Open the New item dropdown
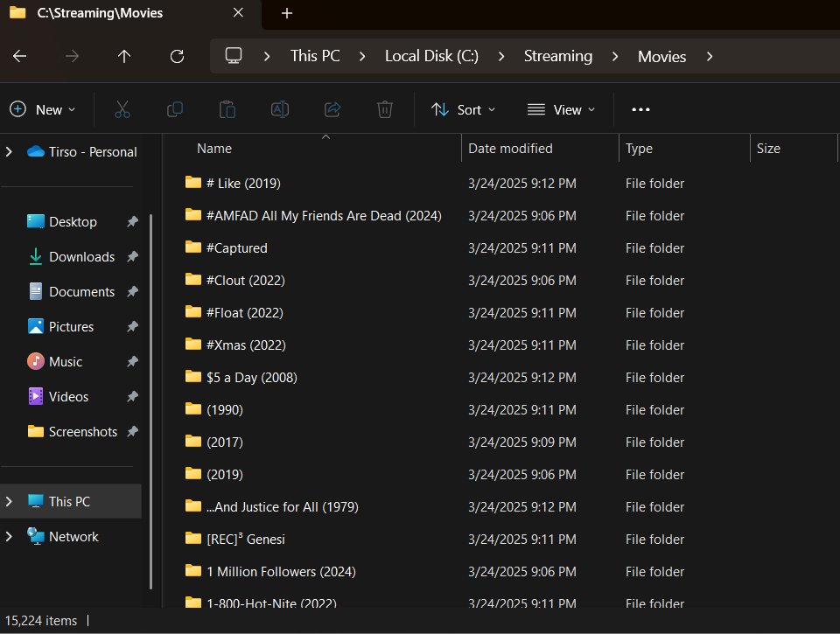This screenshot has width=840, height=634. click(43, 109)
